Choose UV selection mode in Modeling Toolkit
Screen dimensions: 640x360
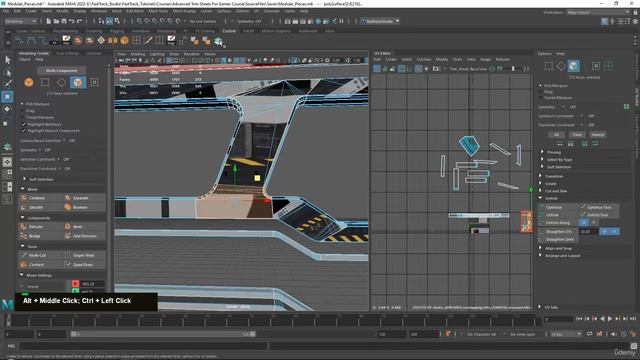94,82
